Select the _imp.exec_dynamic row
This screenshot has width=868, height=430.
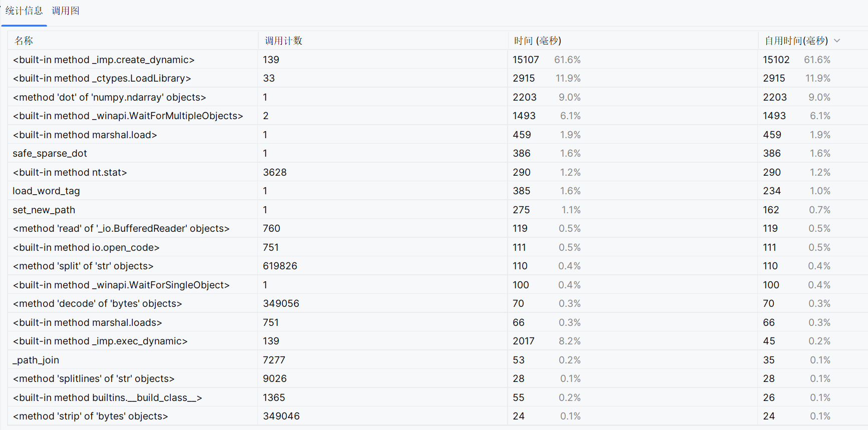click(100, 341)
